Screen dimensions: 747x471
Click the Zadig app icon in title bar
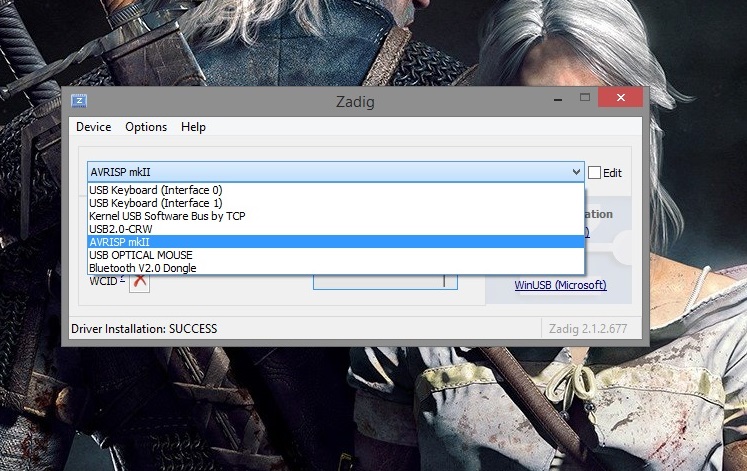click(79, 101)
